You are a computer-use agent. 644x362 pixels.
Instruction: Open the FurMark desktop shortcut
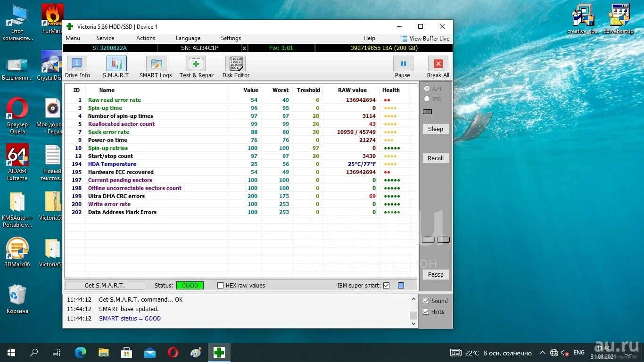(52, 19)
